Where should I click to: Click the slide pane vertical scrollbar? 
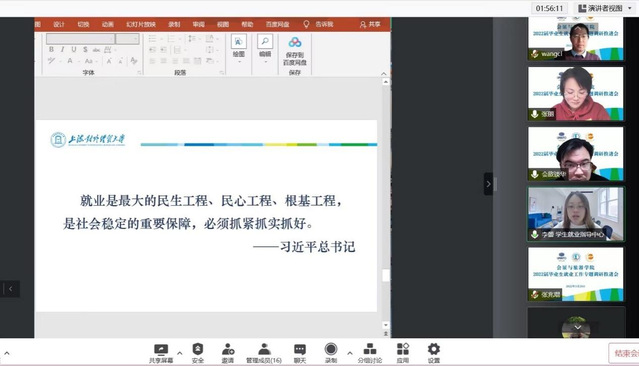(386, 204)
